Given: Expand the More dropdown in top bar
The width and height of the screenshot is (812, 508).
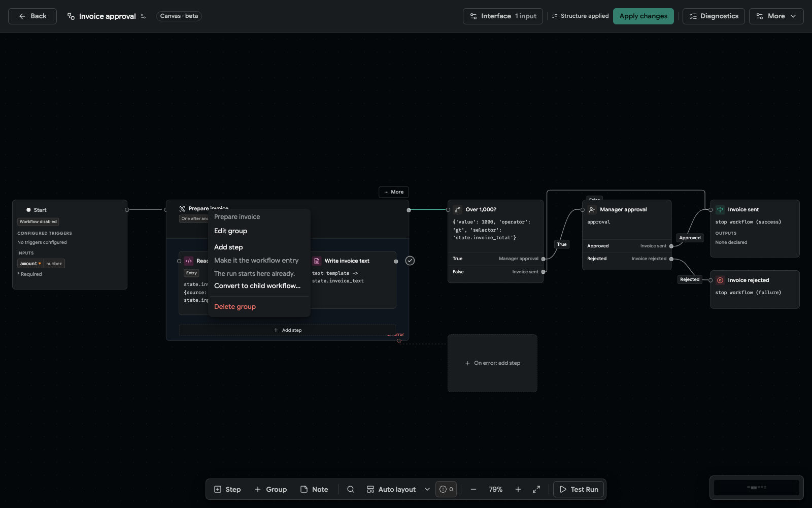Looking at the screenshot, I should pos(776,16).
